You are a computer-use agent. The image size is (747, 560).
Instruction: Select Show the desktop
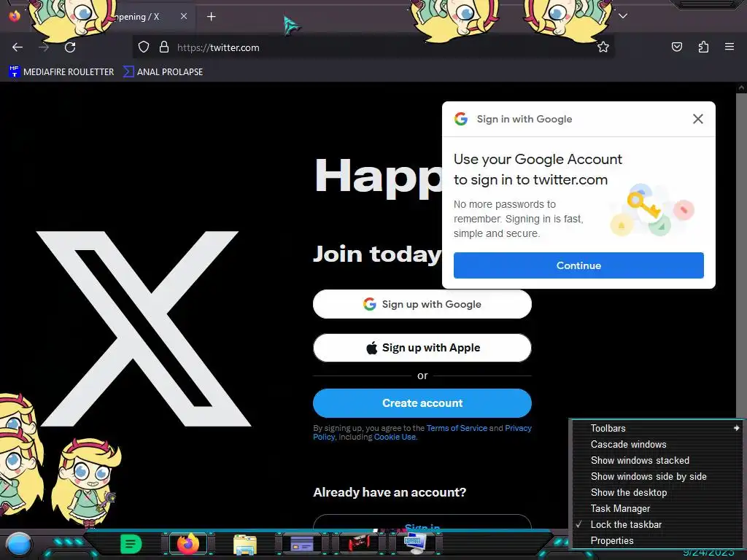click(x=657, y=492)
